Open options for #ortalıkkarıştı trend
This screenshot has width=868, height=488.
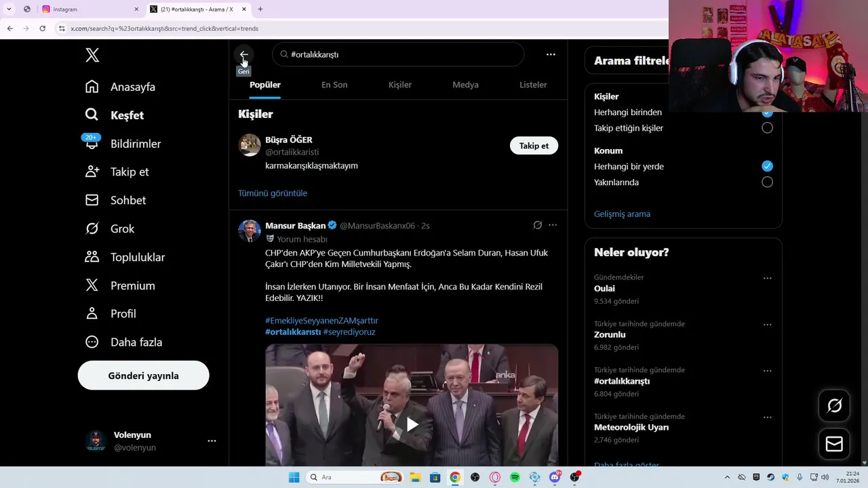[x=767, y=371]
